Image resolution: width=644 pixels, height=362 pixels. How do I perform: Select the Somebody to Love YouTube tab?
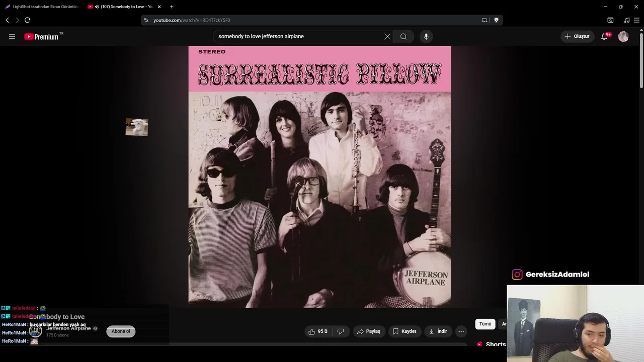126,7
